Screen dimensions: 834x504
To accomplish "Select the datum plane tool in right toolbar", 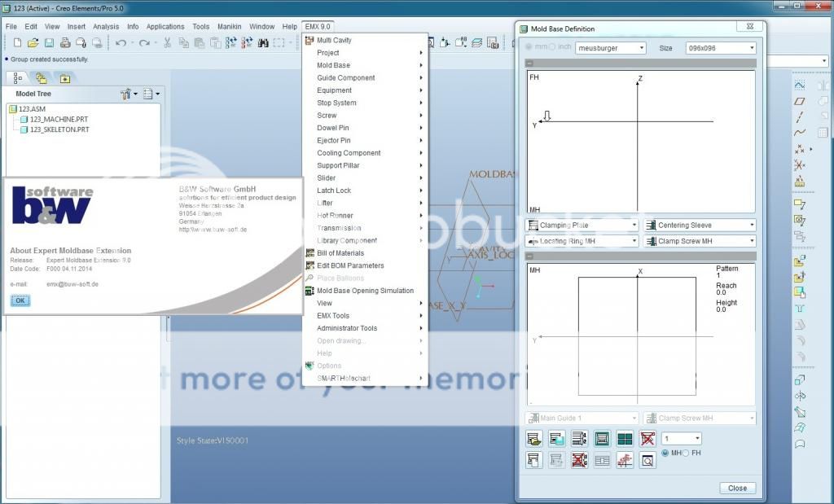I will [800, 101].
